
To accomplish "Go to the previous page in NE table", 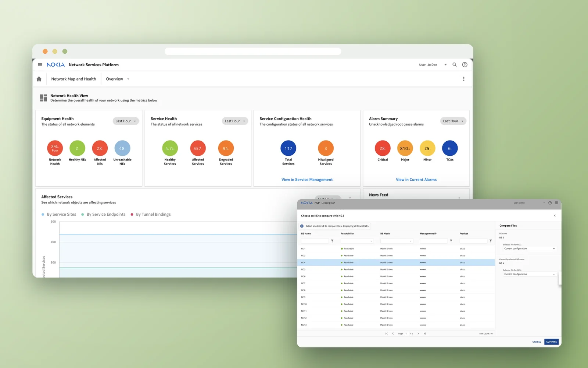I will click(x=393, y=334).
